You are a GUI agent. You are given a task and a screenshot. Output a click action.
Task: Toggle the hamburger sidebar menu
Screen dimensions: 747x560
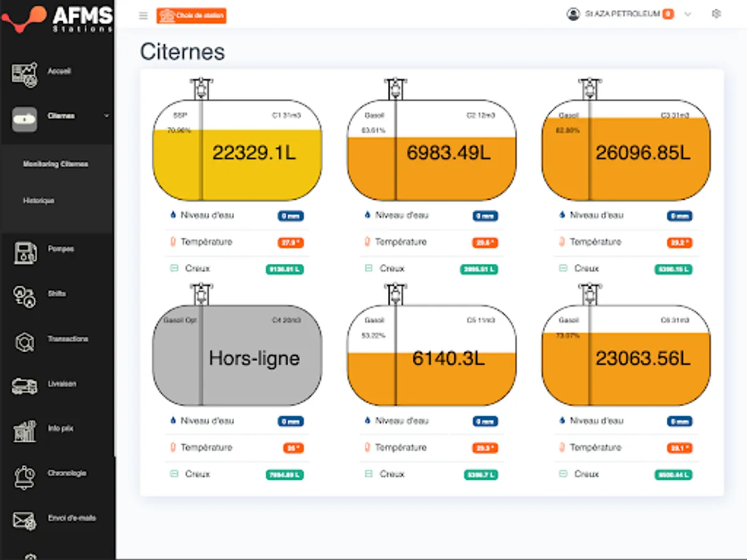(143, 16)
